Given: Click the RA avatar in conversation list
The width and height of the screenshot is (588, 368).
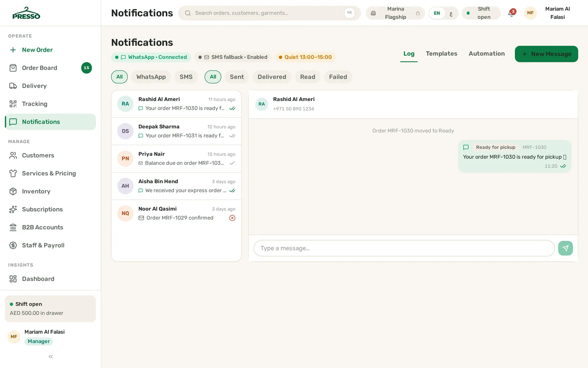Looking at the screenshot, I should (x=125, y=104).
